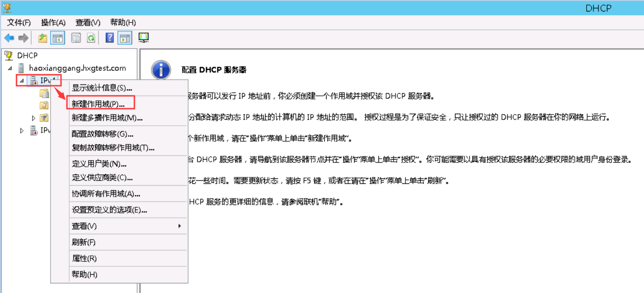The image size is (644, 293).
Task: Collapse the IPv4 tree node
Action: (x=21, y=81)
